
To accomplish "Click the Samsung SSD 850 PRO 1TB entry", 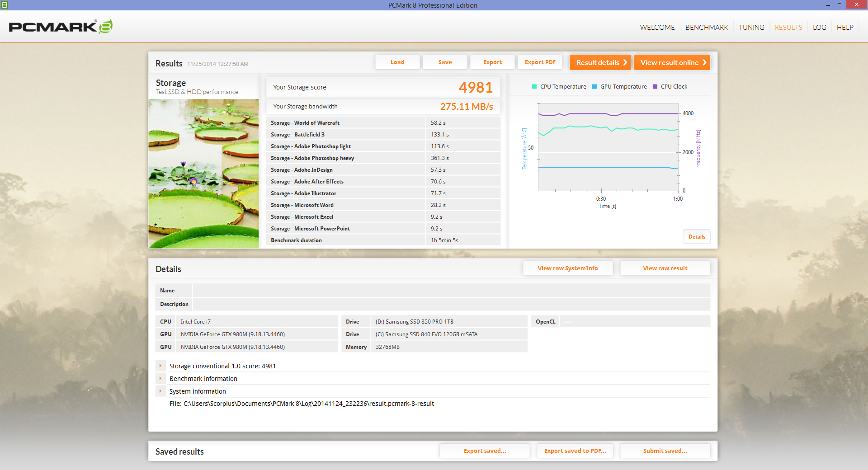I will coord(449,322).
